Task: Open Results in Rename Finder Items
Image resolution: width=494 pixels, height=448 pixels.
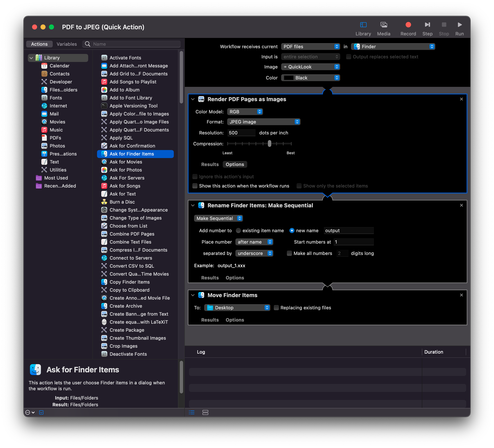Action: click(210, 278)
